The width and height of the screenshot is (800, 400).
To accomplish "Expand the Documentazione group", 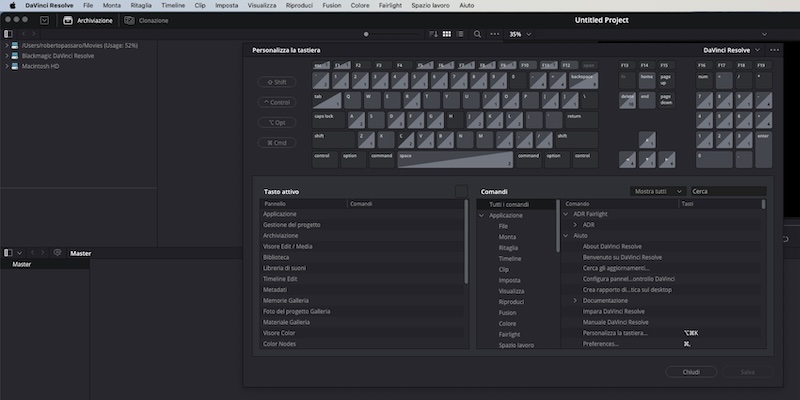I will [x=575, y=301].
